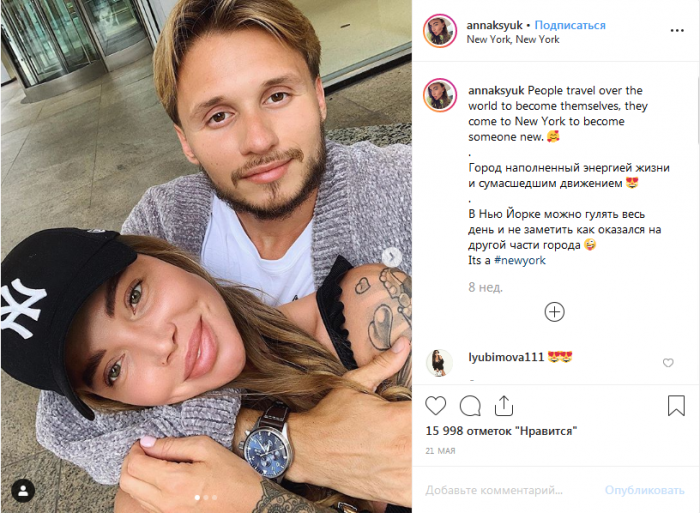Screen dimensions: 700x513
Task: View the 15 998 likes list
Action: pyautogui.click(x=501, y=431)
